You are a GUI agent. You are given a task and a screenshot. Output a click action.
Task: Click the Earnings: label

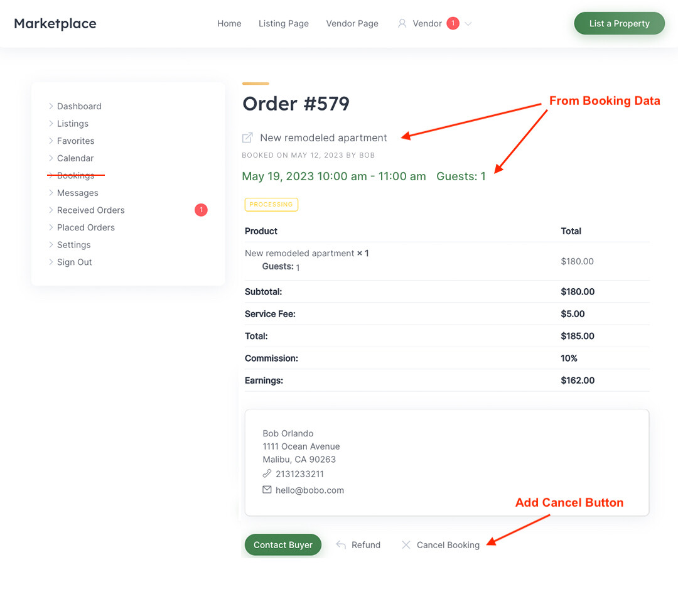click(x=264, y=381)
